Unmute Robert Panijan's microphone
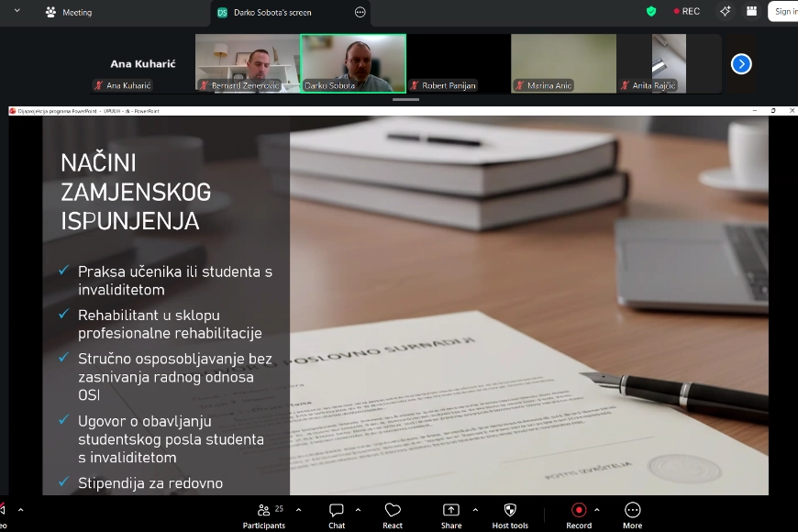Screen dimensions: 798x532 [415, 85]
